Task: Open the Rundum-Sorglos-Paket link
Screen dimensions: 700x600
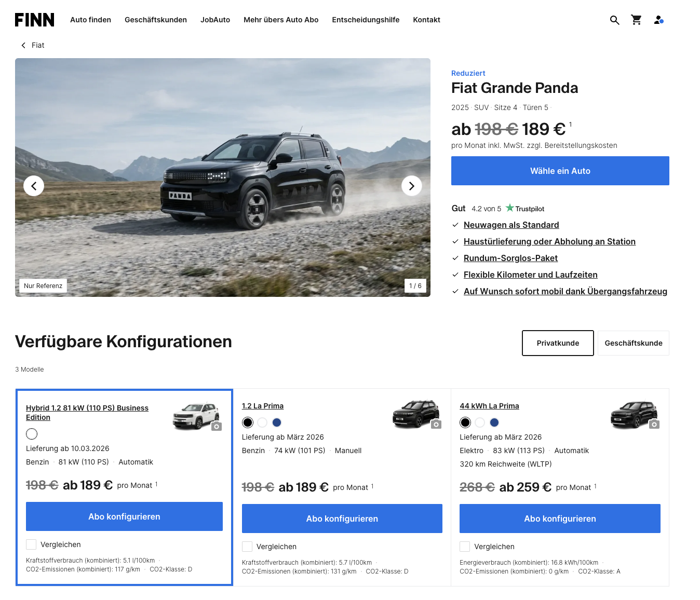Action: point(510,258)
